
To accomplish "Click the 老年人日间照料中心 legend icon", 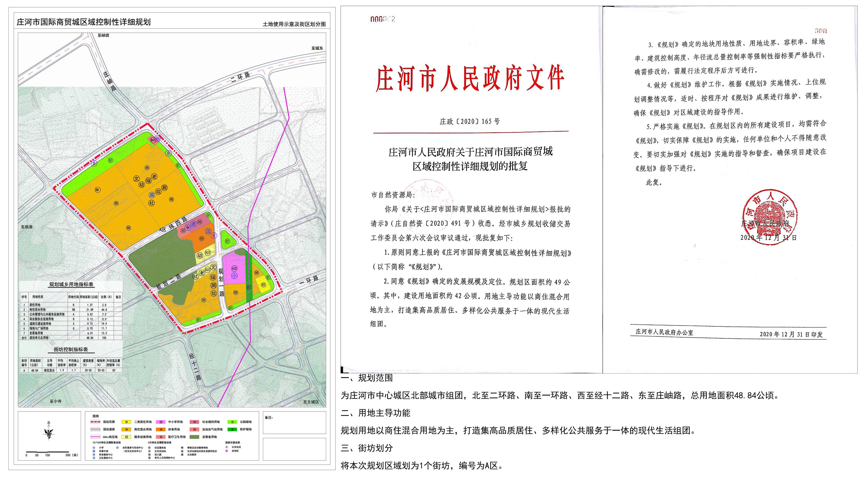I will coord(150,458).
